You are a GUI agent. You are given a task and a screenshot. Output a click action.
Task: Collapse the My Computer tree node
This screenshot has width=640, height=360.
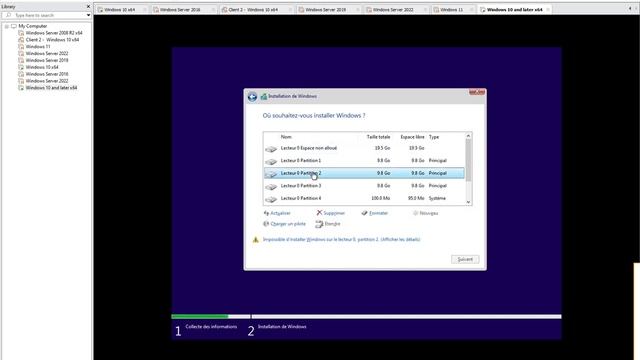7,26
